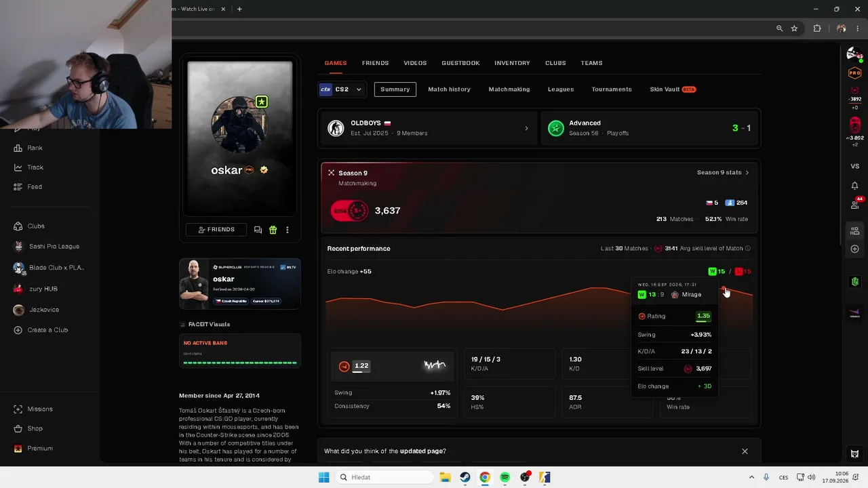This screenshot has height=488, width=868.
Task: Select the Matchmaking sub-tab
Action: point(509,89)
